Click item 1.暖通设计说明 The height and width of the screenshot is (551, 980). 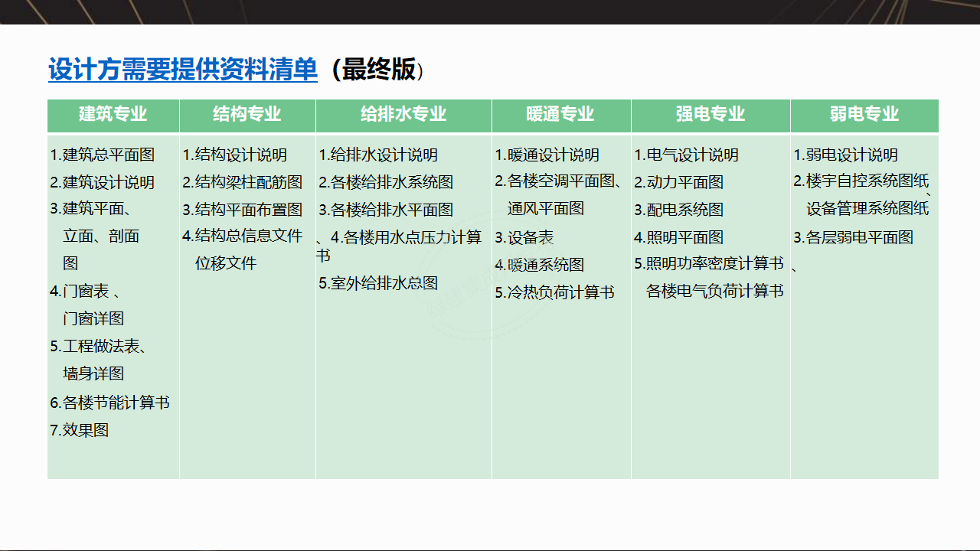point(547,155)
